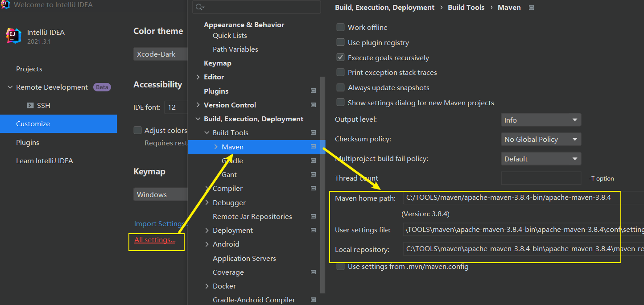644x305 pixels.
Task: Click the project-level icon on Maven row
Action: point(313,146)
